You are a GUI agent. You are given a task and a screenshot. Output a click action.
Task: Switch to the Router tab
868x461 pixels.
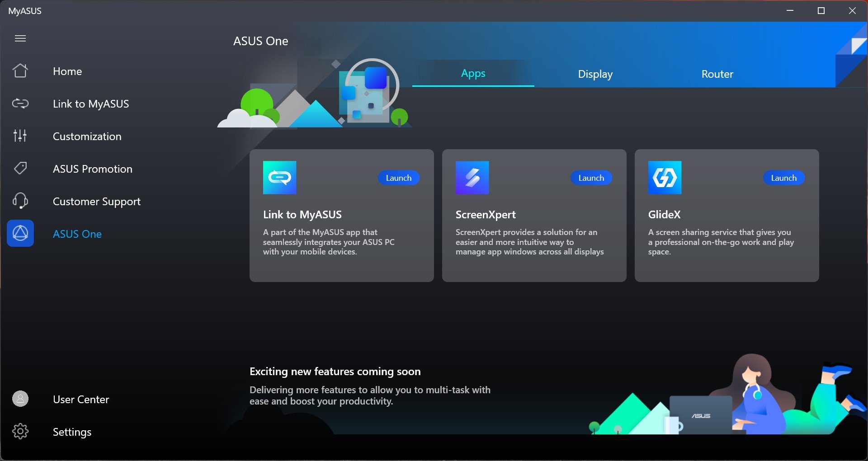click(x=717, y=74)
